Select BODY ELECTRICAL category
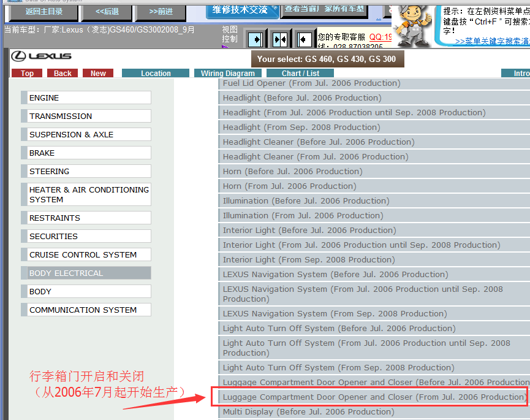Screen dimensions: 530x420 click(86, 273)
